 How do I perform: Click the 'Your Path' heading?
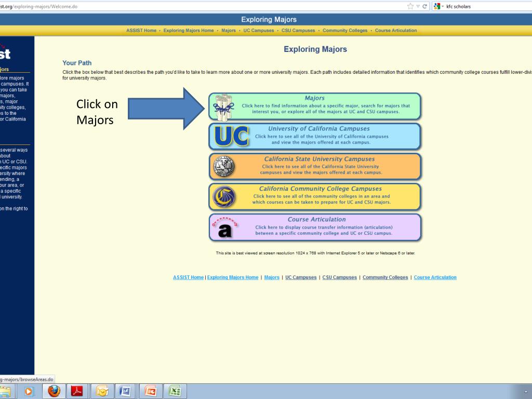(77, 63)
